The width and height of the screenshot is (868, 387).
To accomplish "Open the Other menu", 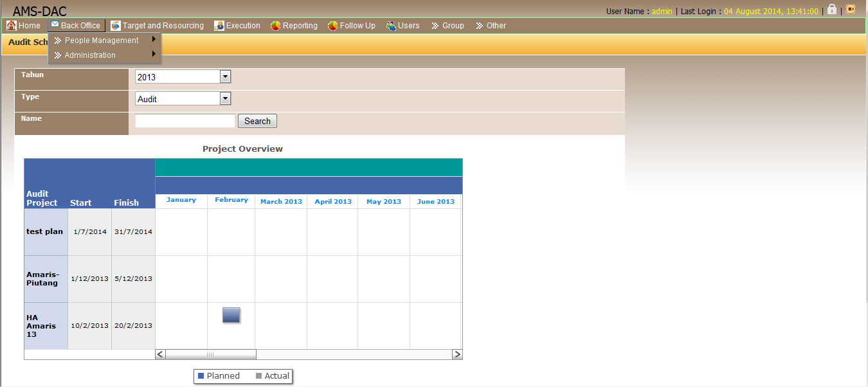I will tap(491, 26).
